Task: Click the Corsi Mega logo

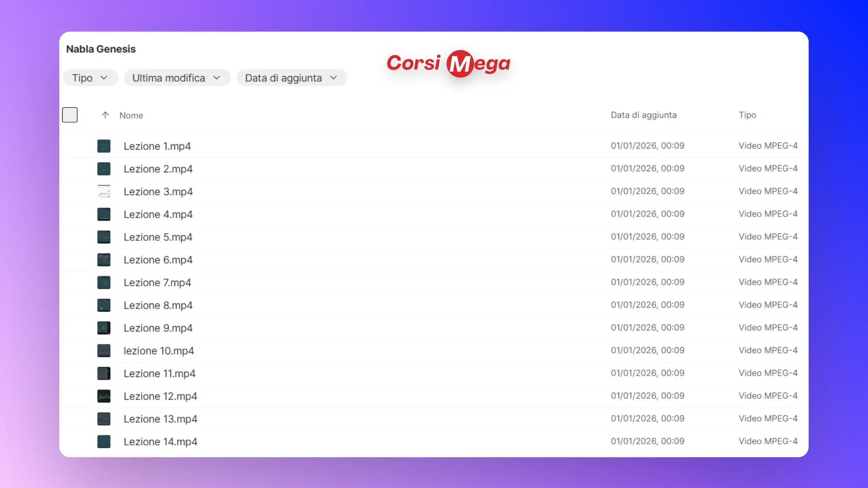Action: [448, 63]
